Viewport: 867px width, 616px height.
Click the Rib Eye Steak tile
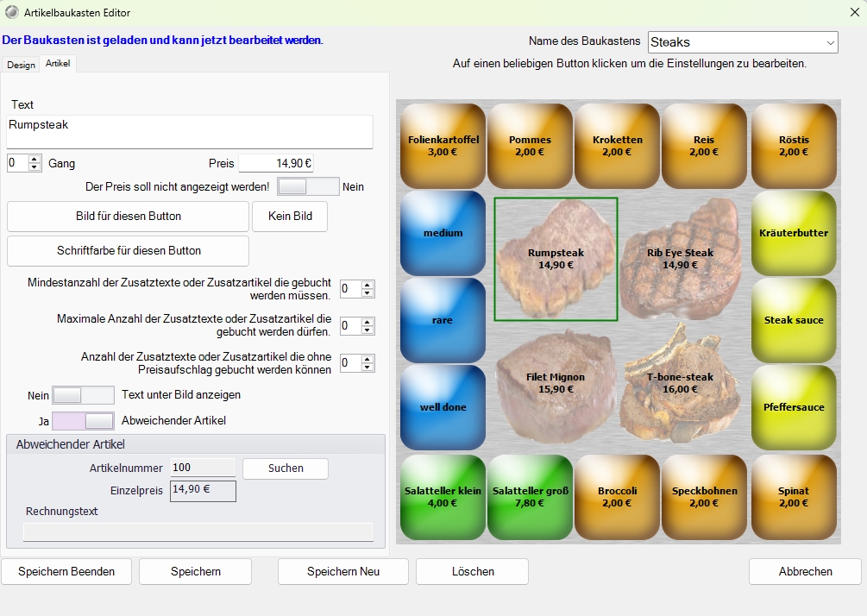(681, 259)
